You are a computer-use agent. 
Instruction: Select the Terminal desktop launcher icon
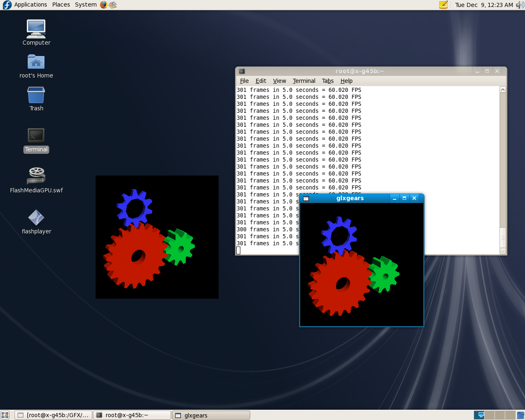pyautogui.click(x=36, y=136)
